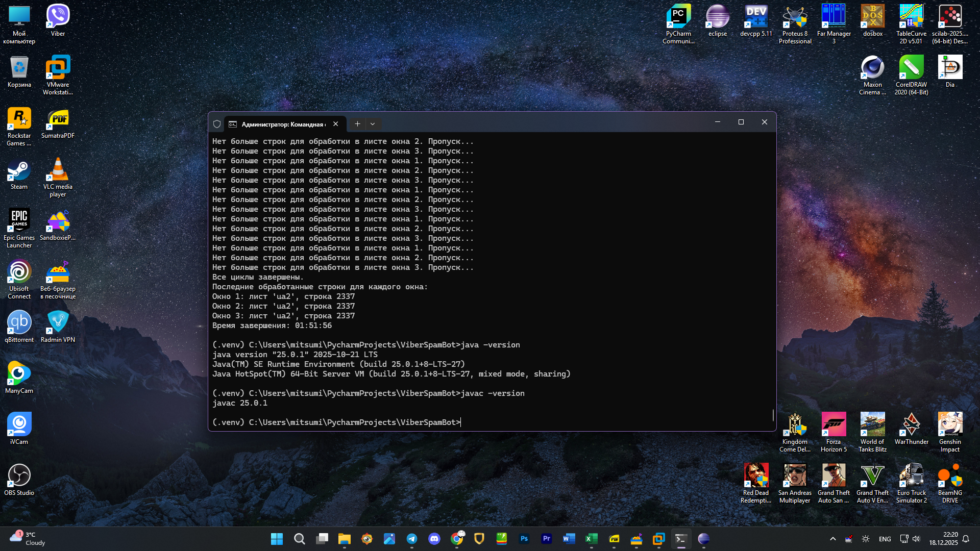
Task: Switch the ENG input language indicator
Action: 885,539
